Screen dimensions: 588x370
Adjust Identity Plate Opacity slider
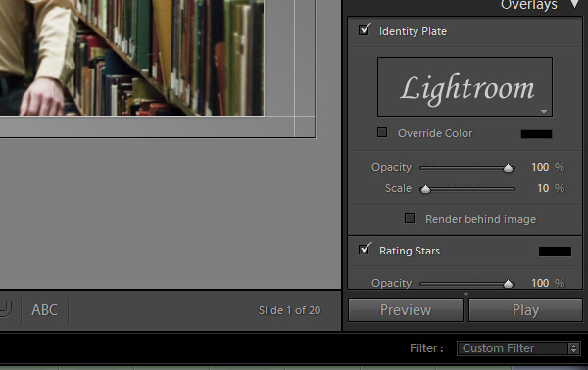pos(508,168)
